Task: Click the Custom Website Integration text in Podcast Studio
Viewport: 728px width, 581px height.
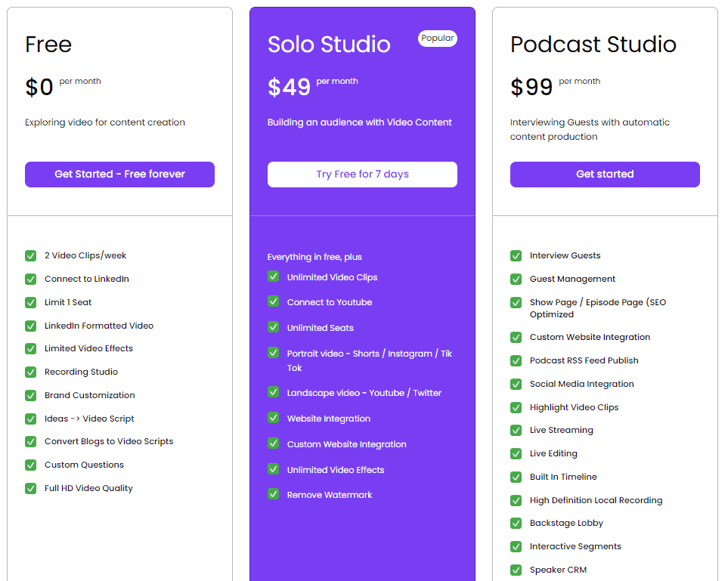Action: pos(590,338)
